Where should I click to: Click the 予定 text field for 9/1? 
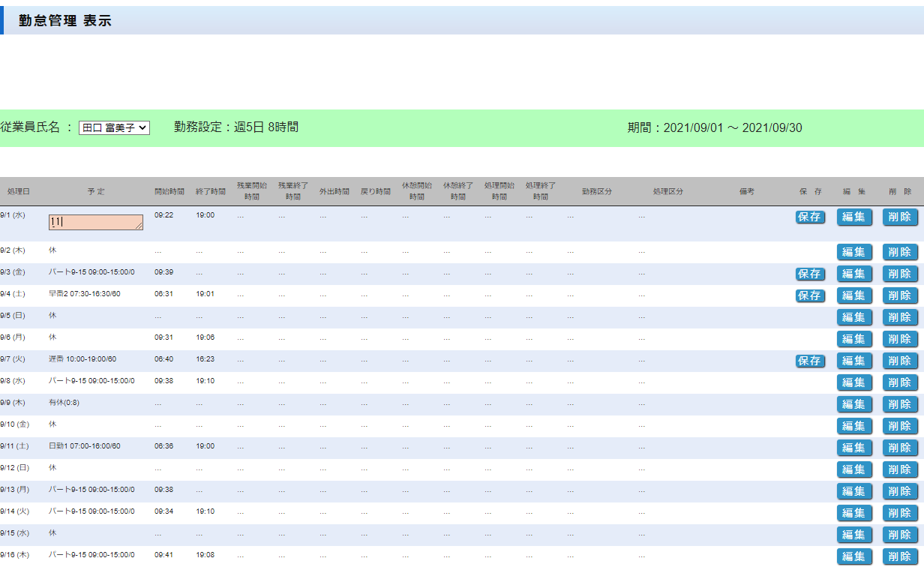95,222
